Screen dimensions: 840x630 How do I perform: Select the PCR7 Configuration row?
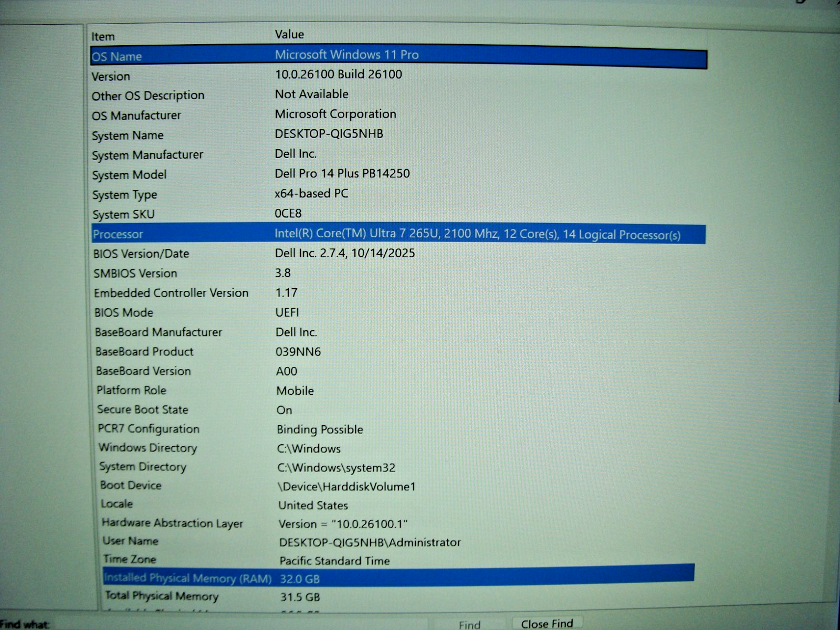tap(149, 429)
